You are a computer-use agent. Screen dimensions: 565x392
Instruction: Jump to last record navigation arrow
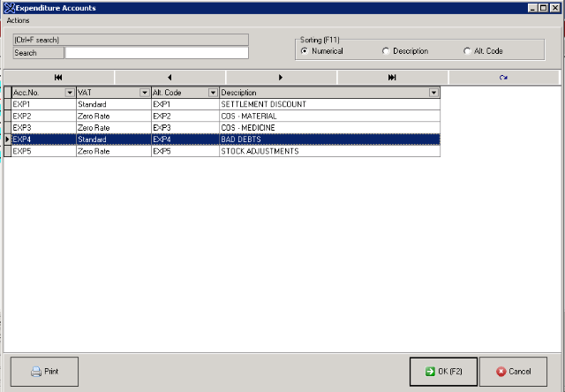tap(392, 78)
